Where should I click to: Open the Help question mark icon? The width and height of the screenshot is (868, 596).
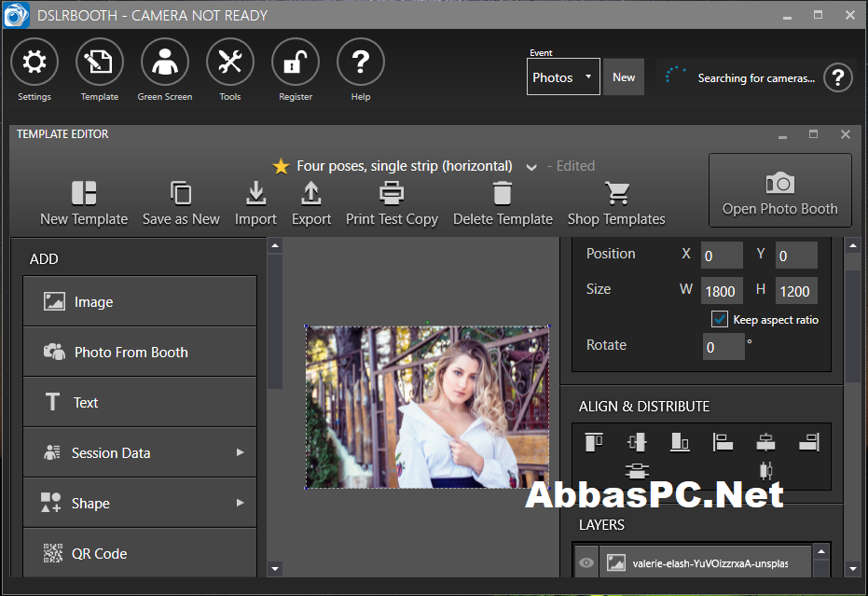[x=361, y=62]
